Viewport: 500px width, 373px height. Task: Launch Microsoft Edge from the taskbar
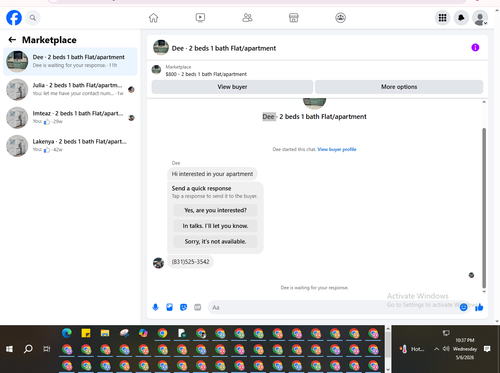point(67,333)
